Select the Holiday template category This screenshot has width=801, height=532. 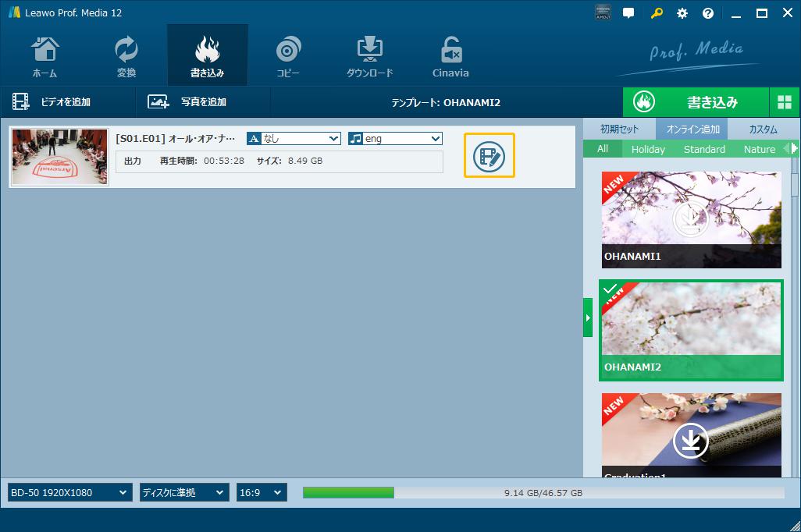[x=648, y=149]
